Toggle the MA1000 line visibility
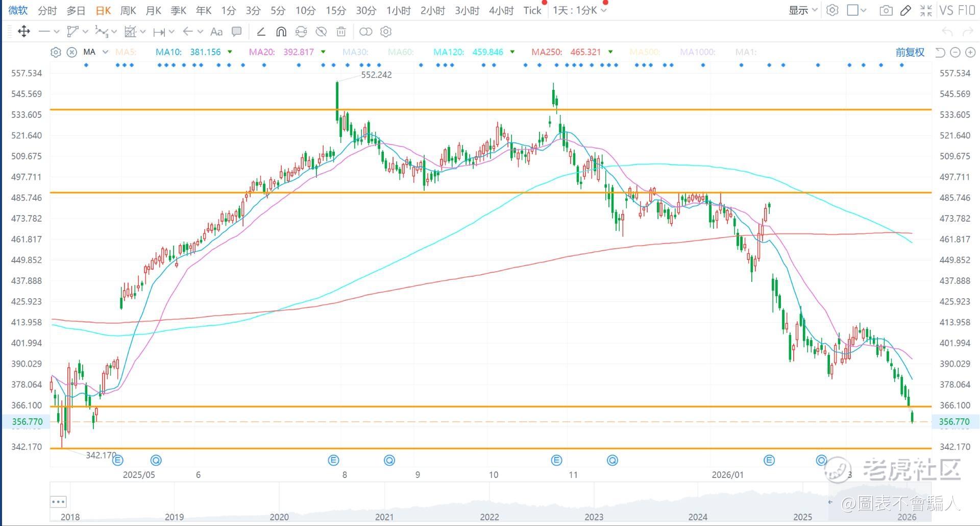 698,52
